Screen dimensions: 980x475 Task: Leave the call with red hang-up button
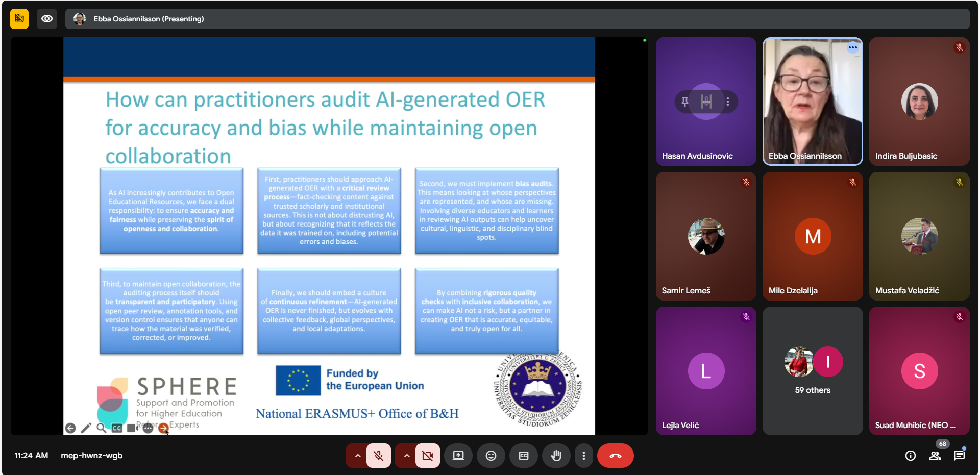(615, 456)
